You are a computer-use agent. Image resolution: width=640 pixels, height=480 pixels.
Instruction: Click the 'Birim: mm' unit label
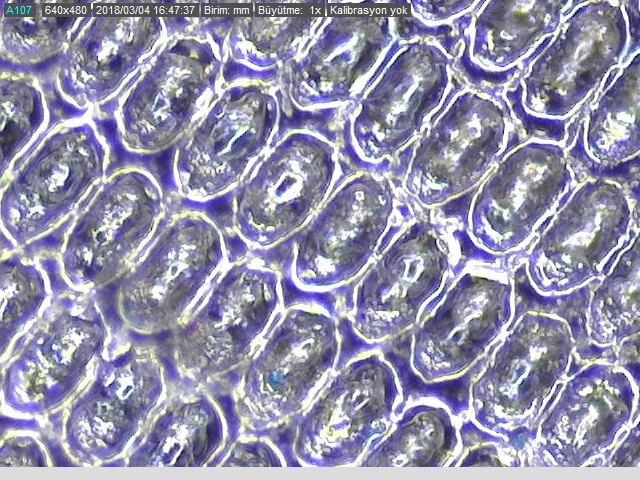click(227, 10)
